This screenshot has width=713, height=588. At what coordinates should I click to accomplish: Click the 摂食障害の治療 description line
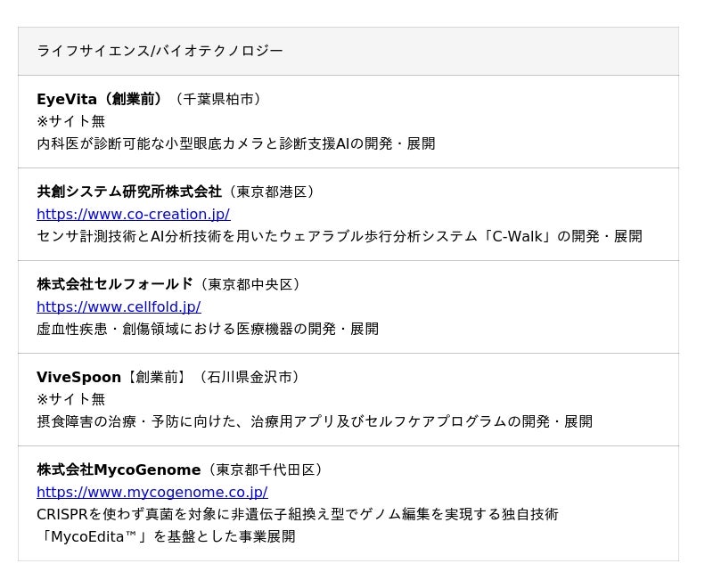314,421
